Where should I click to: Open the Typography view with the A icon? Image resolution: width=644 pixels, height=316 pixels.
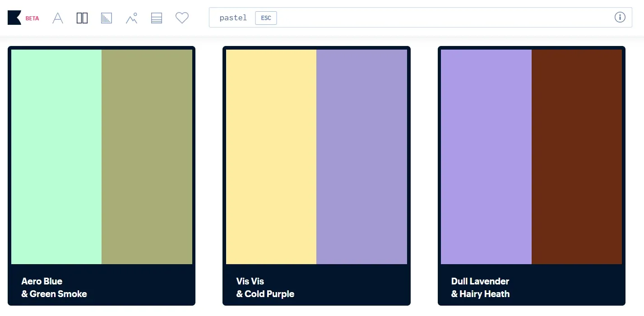pos(57,18)
